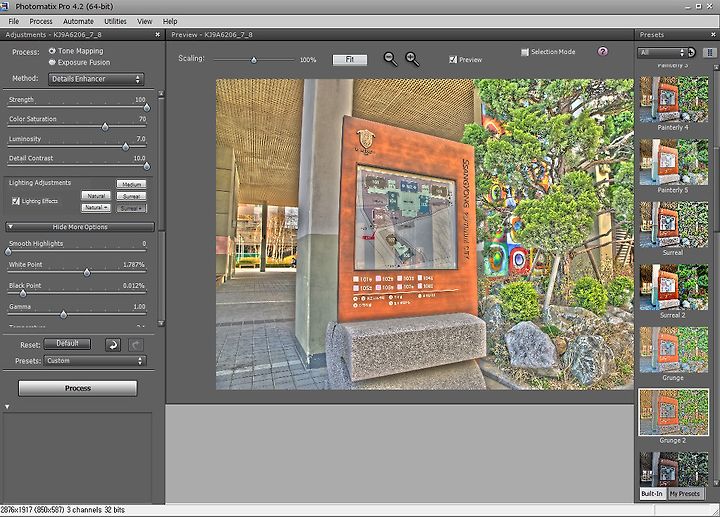Screen dimensions: 720x517
Task: Click the add preset plus icon
Action: pyautogui.click(x=692, y=52)
